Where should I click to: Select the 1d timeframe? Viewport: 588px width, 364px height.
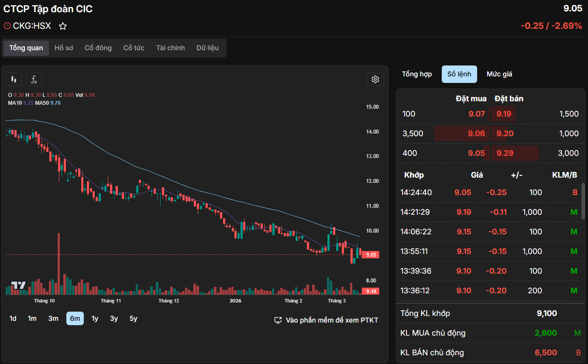point(13,319)
